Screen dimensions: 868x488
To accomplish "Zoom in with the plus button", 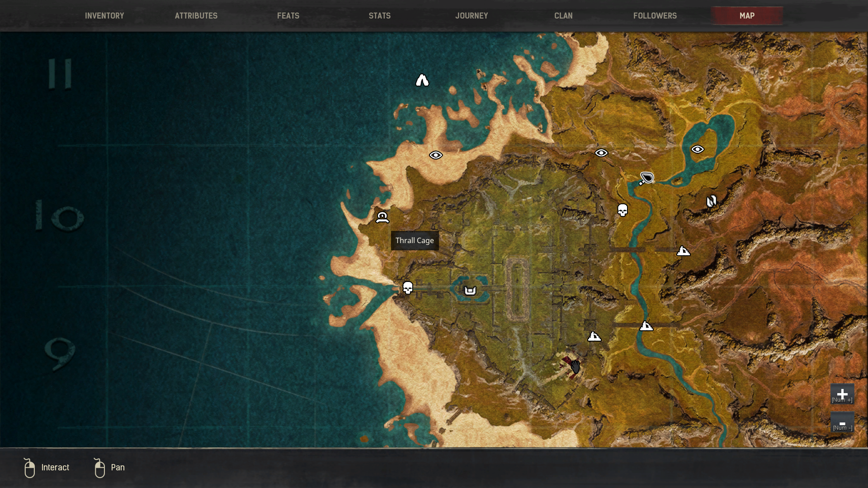I will click(842, 394).
